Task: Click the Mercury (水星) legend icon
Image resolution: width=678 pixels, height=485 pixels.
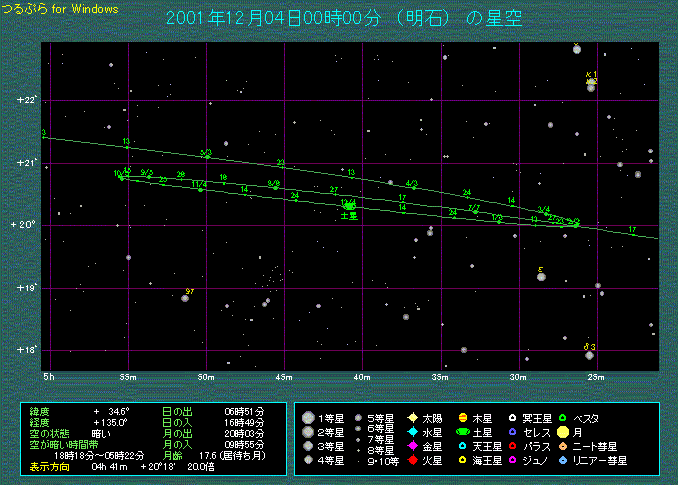Action: coord(412,432)
